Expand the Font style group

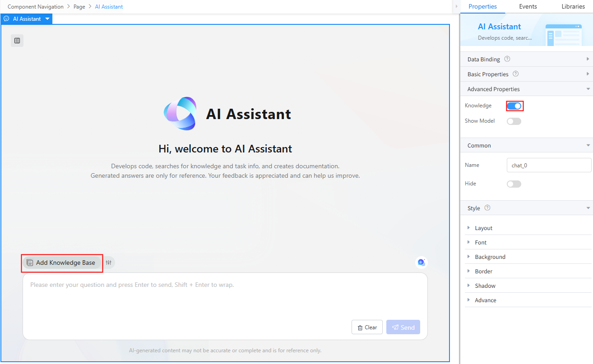coord(528,242)
